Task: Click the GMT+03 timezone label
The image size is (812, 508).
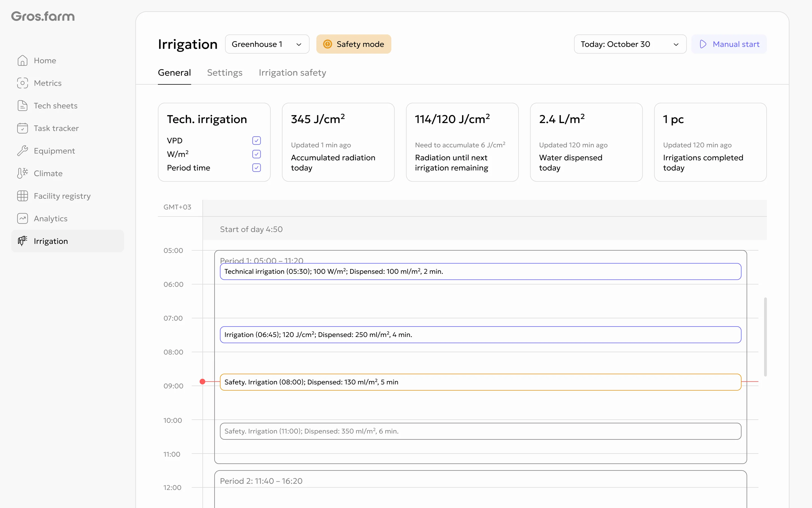Action: (x=177, y=207)
